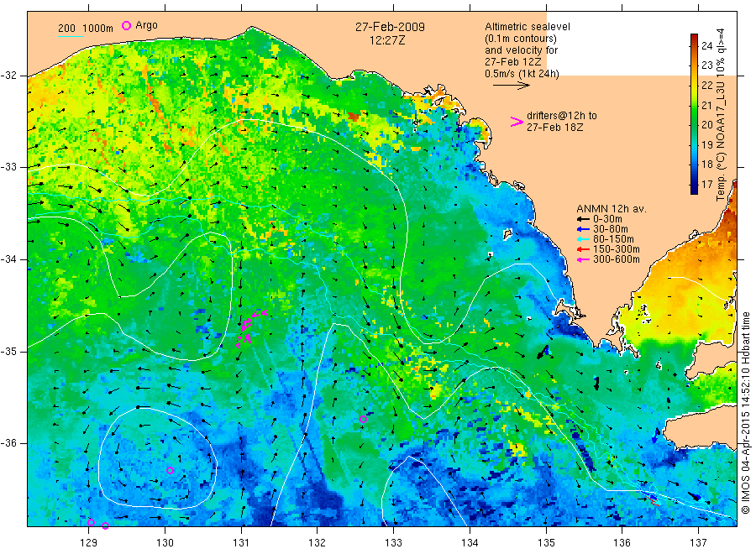
Task: Click the red-blue ANMN marker near 136.4E
Action: (653, 498)
